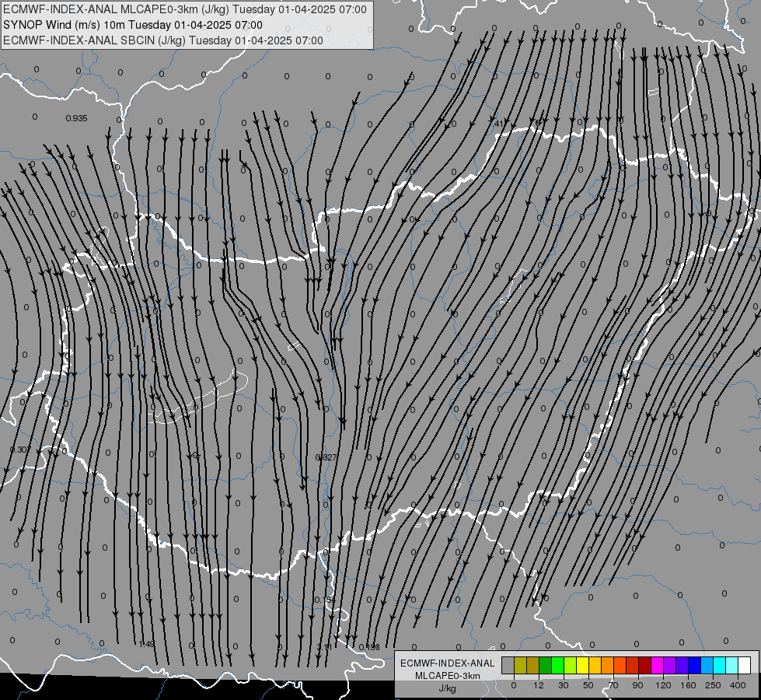This screenshot has width=761, height=700.
Task: Click the legend tick value 160
Action: tap(688, 685)
